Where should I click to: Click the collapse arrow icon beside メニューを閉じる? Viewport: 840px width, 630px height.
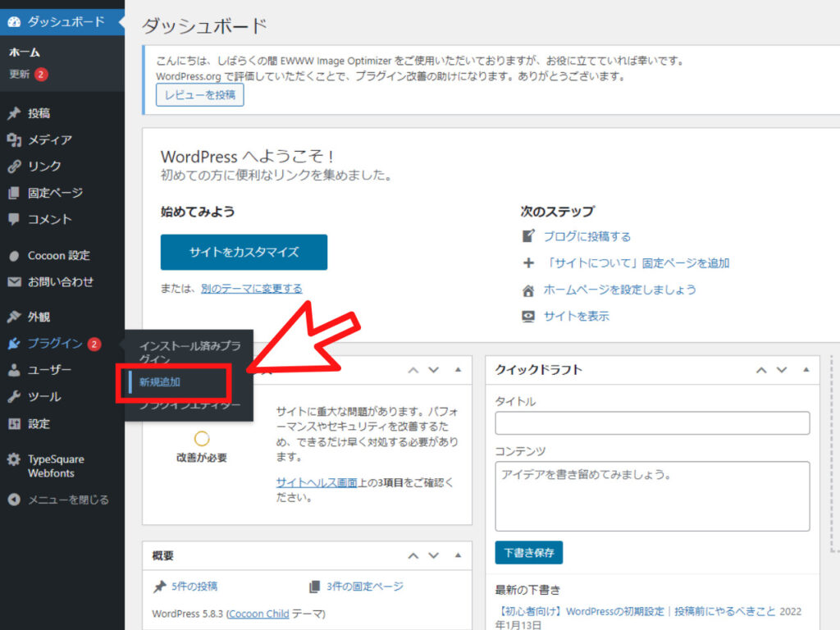click(14, 500)
